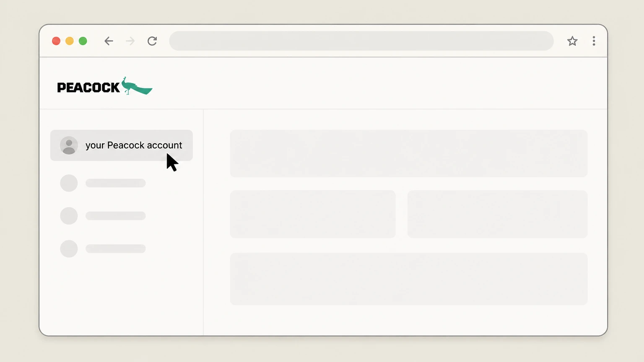
Task: Bookmark the page with the star icon
Action: point(572,41)
